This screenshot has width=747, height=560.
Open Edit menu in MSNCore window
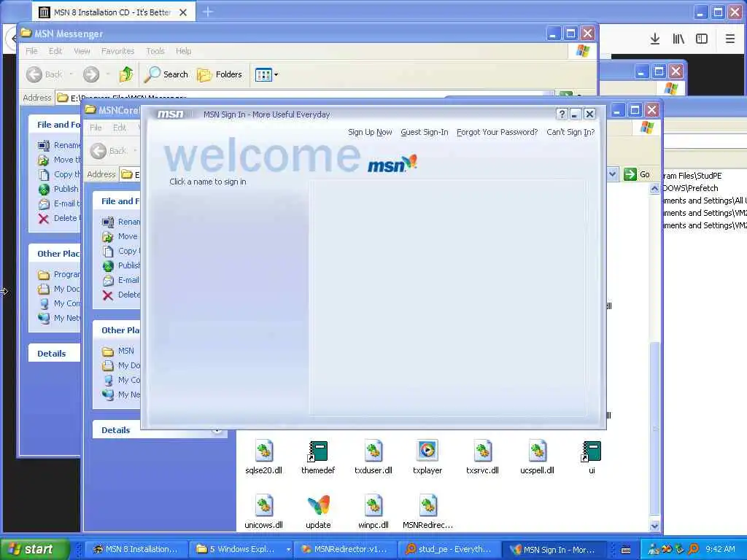[x=120, y=128]
